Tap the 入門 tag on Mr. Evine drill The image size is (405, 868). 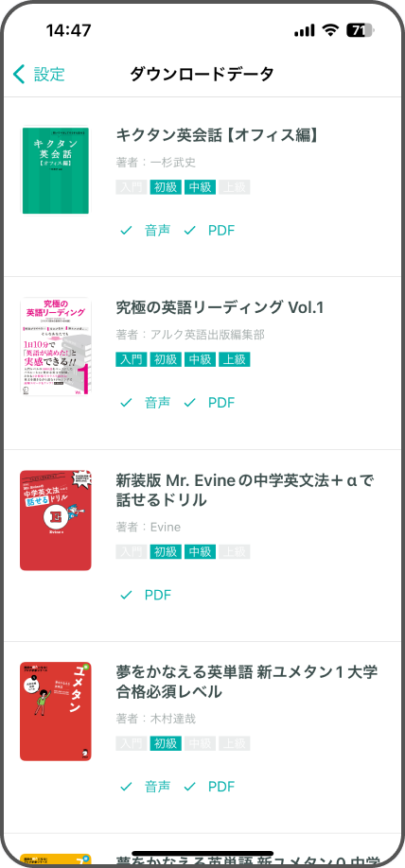tap(132, 551)
